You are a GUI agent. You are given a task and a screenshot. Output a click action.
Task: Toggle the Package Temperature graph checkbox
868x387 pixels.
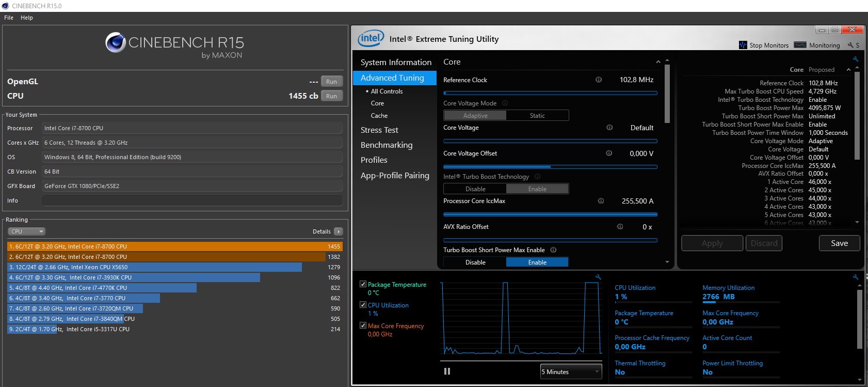[363, 284]
